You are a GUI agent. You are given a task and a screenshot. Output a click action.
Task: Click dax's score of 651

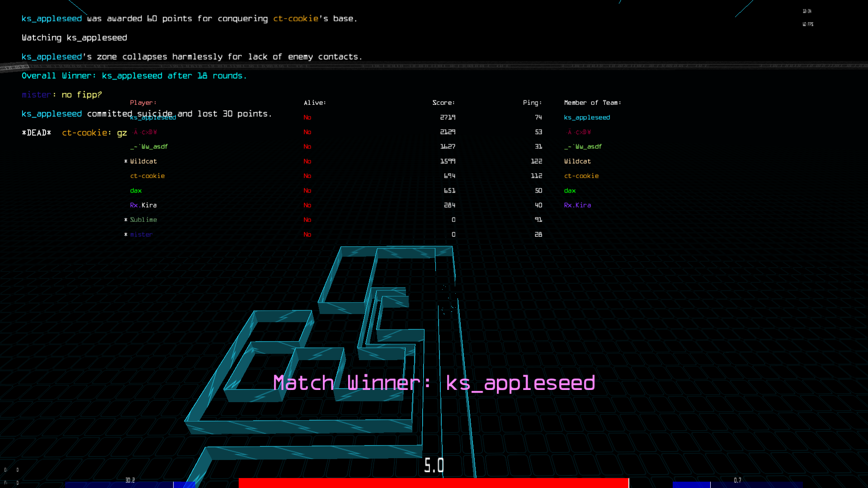coord(449,191)
